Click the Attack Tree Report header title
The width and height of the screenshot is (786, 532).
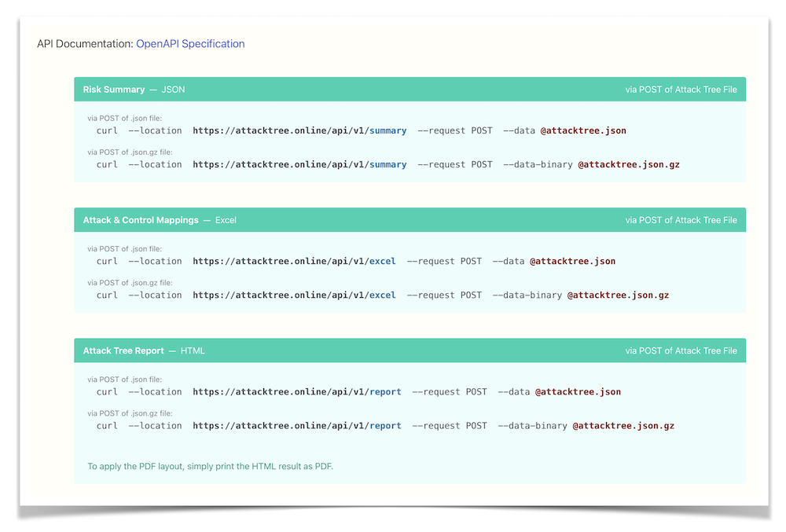[x=123, y=350]
